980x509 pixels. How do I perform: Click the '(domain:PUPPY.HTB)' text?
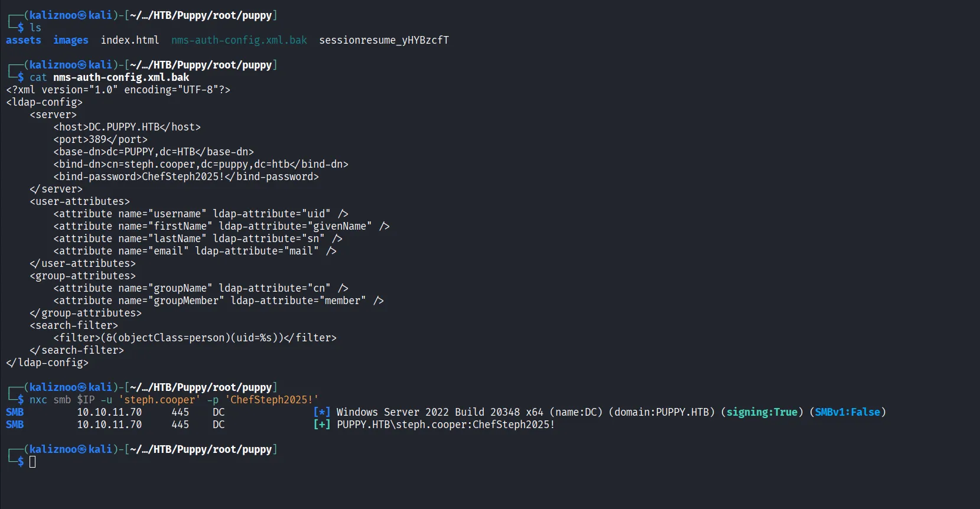tap(662, 412)
